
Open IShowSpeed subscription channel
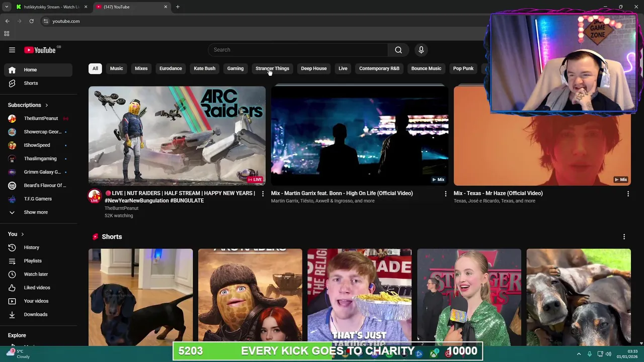pyautogui.click(x=38, y=145)
